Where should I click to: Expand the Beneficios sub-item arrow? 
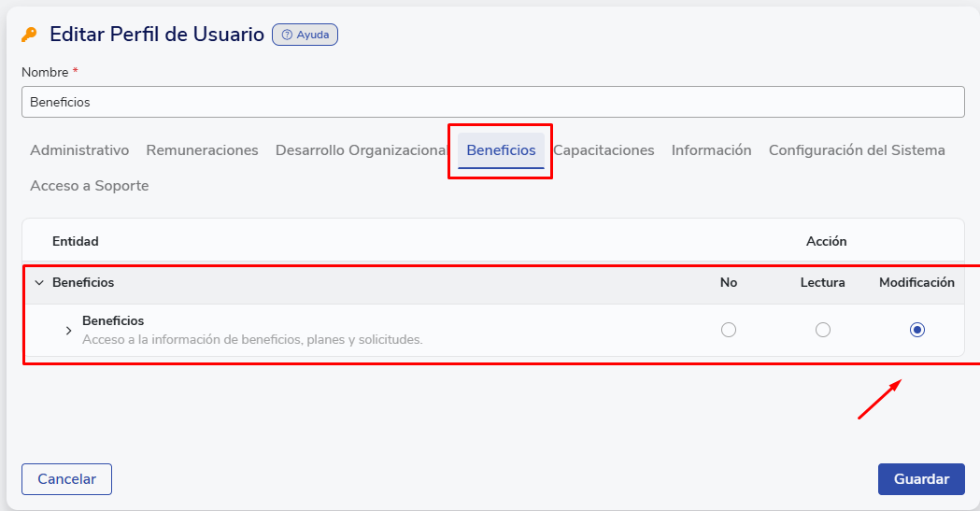click(x=68, y=330)
